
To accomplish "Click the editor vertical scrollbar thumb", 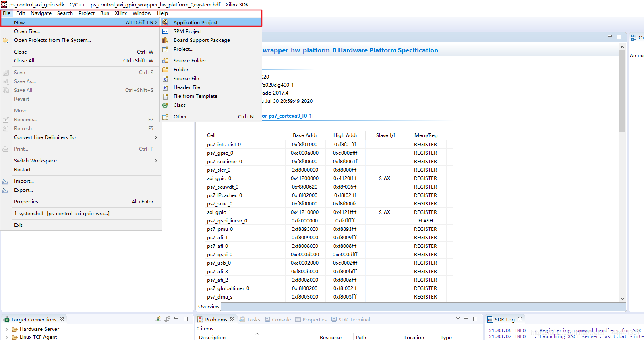I will click(x=622, y=91).
